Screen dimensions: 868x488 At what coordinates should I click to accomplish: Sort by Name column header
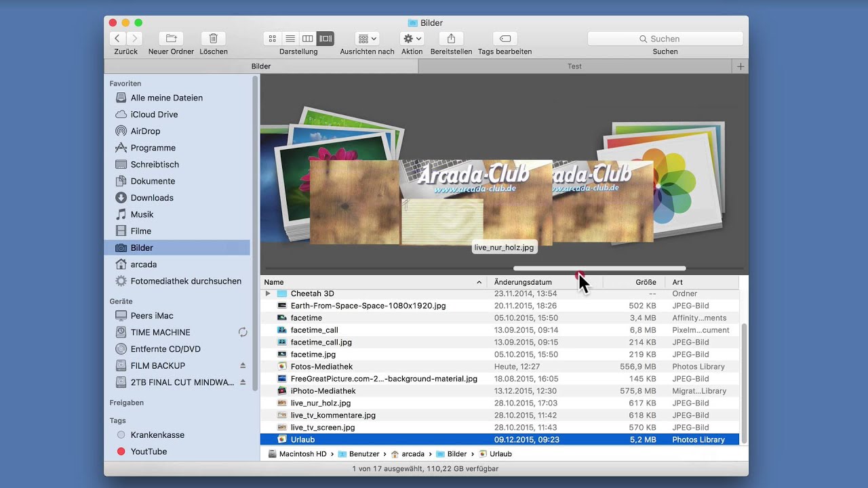click(x=373, y=282)
